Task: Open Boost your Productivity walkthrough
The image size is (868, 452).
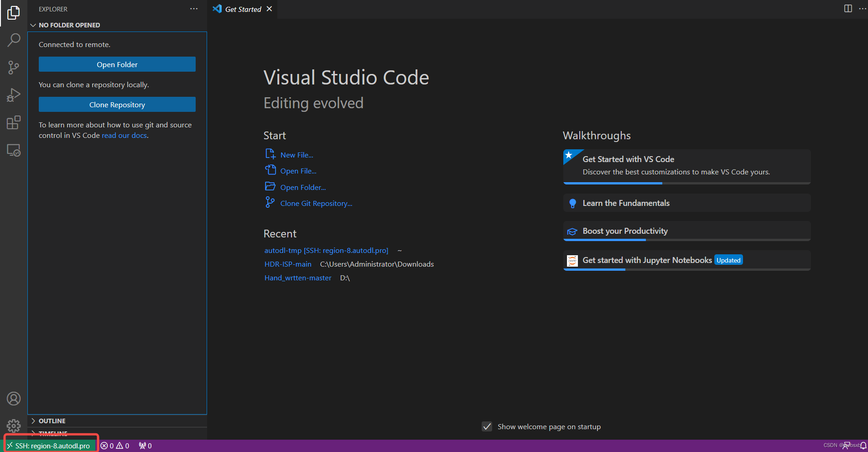Action: 687,231
